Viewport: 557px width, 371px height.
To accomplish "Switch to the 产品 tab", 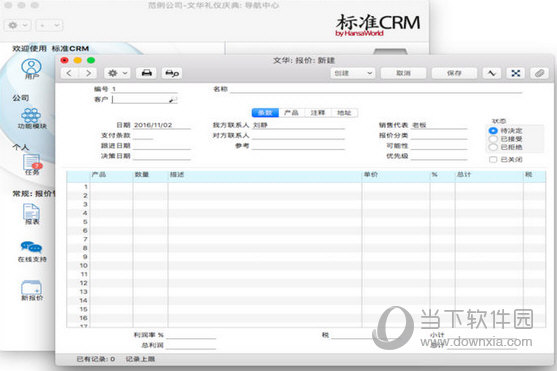I will pyautogui.click(x=291, y=113).
